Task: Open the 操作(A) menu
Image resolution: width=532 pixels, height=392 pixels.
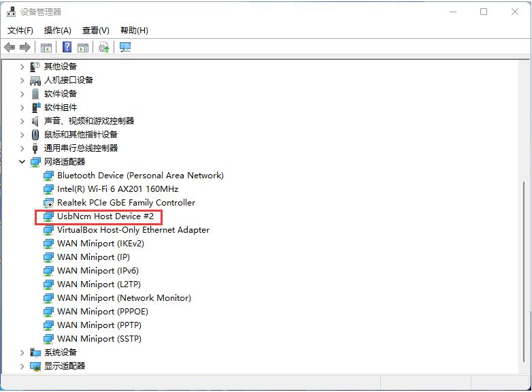Action: pyautogui.click(x=58, y=31)
